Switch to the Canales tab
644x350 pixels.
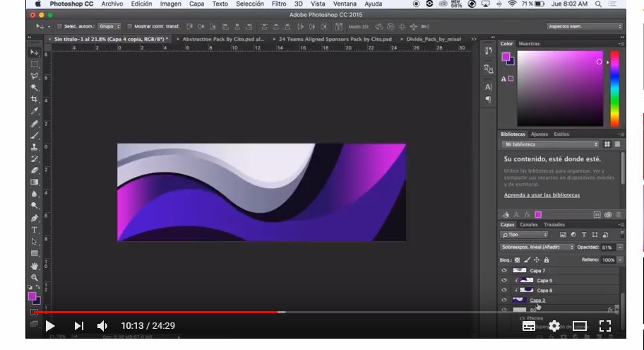[x=529, y=225]
